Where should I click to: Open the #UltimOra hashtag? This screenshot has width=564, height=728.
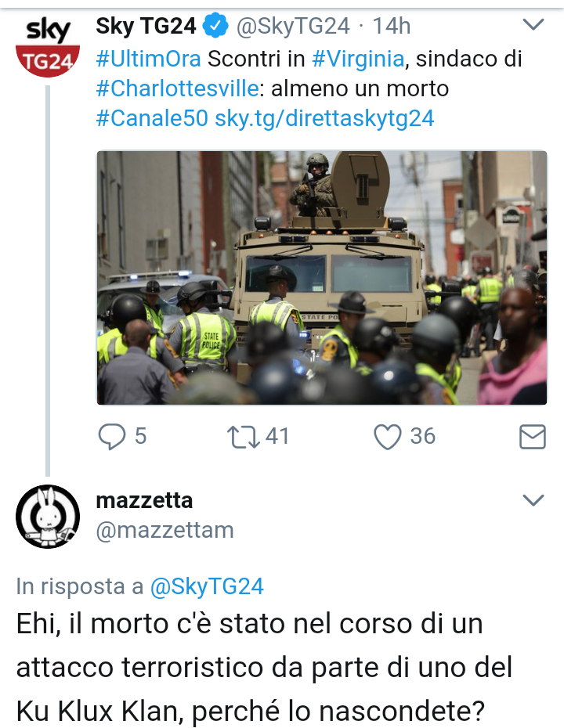tap(148, 59)
